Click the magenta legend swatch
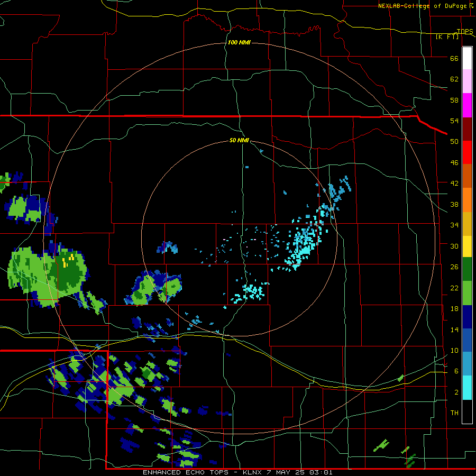 tap(467, 105)
